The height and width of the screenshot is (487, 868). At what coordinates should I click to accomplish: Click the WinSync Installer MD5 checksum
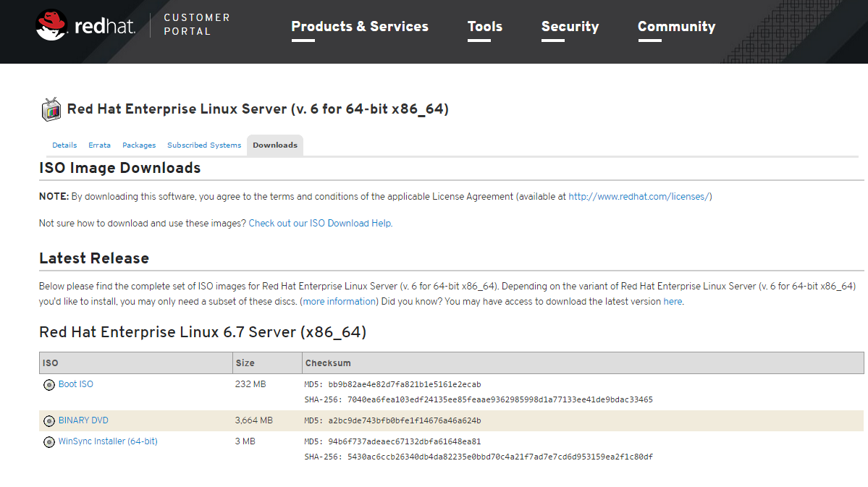(392, 441)
